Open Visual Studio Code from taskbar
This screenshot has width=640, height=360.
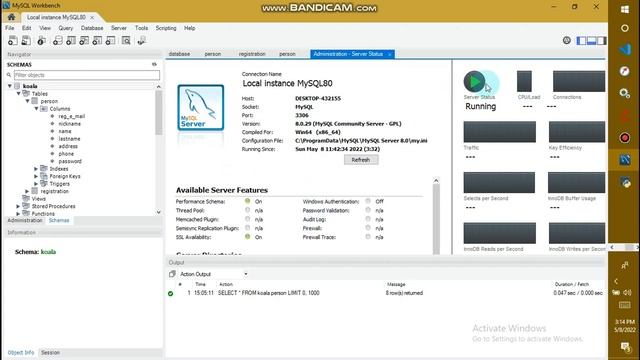pos(624,49)
